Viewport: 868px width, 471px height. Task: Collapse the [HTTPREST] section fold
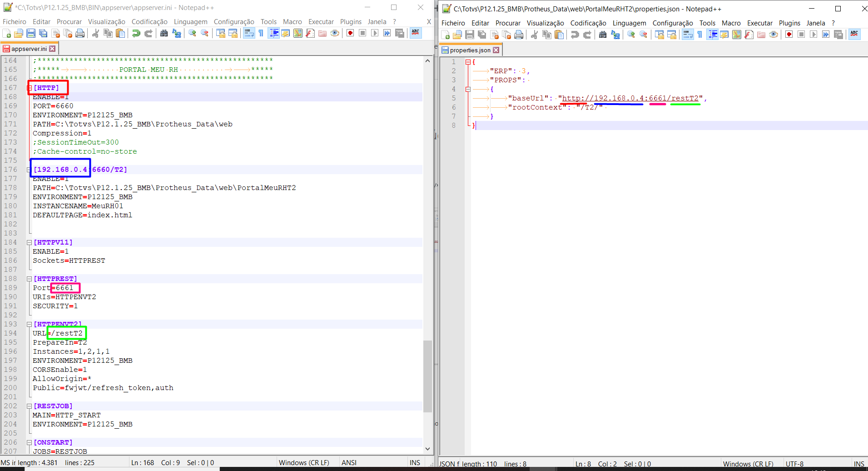29,279
